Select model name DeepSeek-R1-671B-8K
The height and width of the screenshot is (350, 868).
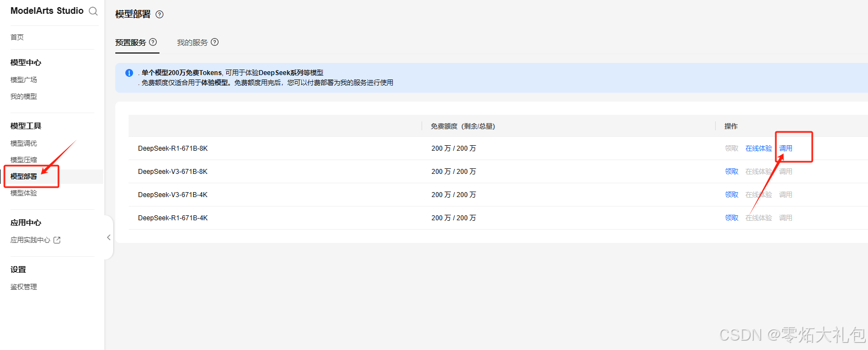pyautogui.click(x=173, y=149)
